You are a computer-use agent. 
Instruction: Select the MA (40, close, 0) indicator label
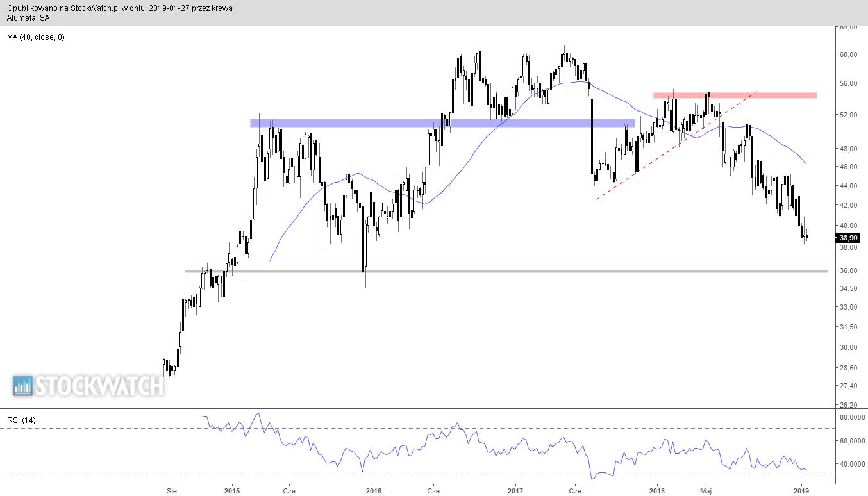click(x=36, y=37)
